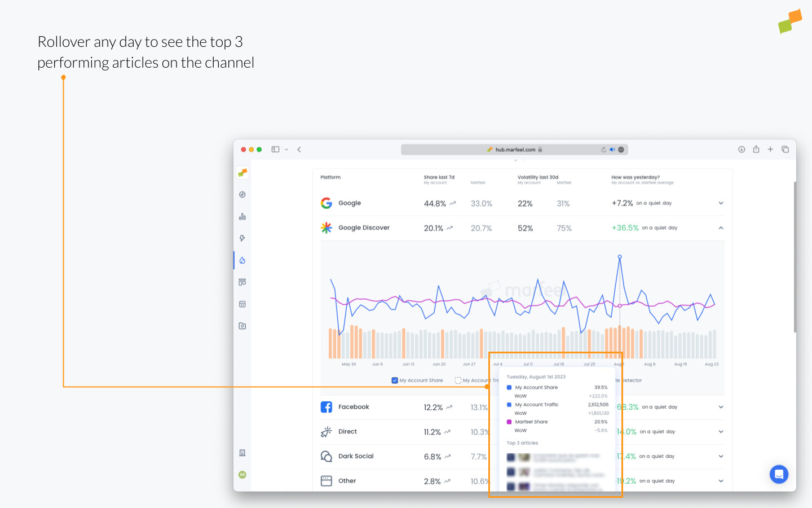Open the Marfeel logo home icon
The height and width of the screenshot is (508, 812).
[242, 172]
